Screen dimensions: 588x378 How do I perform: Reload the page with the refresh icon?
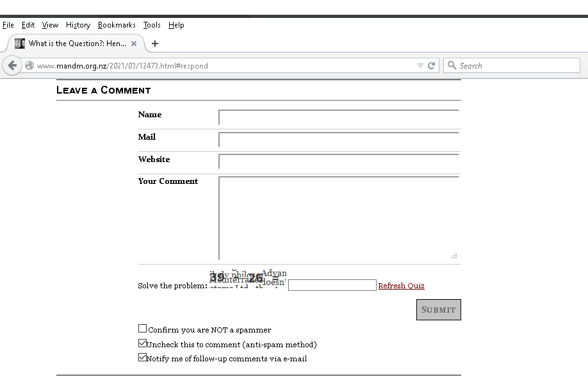click(x=431, y=65)
